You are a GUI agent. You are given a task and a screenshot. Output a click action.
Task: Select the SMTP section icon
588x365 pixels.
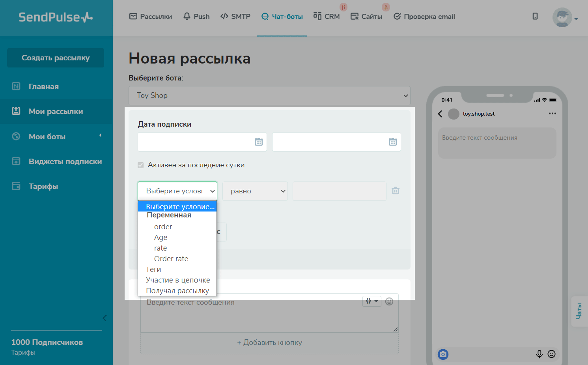(225, 16)
